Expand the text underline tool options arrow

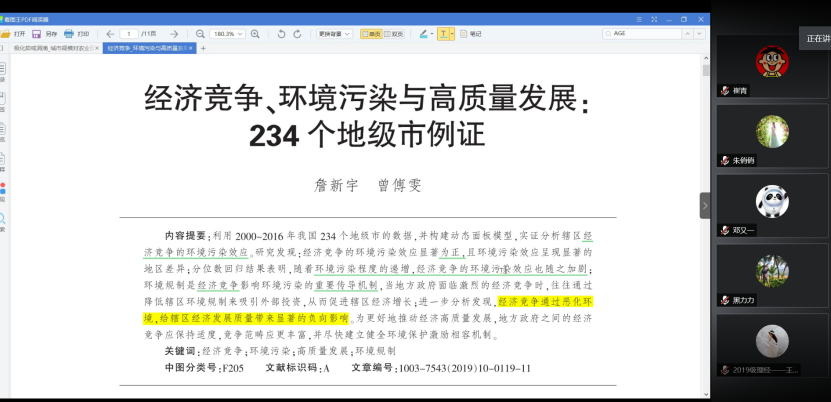pos(452,34)
